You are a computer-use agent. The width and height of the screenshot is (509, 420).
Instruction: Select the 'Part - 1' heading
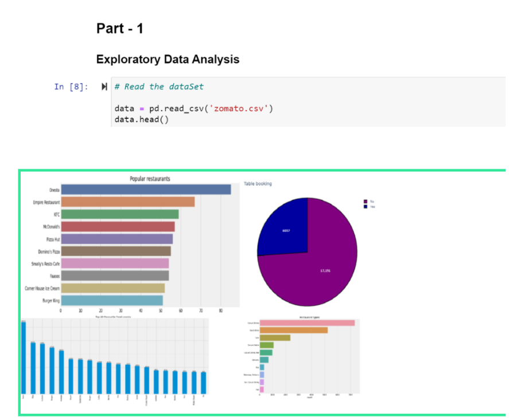pyautogui.click(x=120, y=29)
